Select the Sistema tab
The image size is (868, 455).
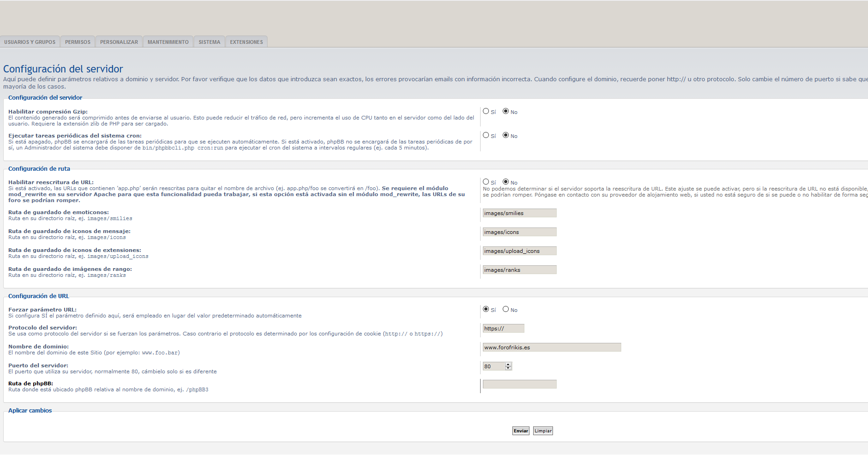click(209, 42)
